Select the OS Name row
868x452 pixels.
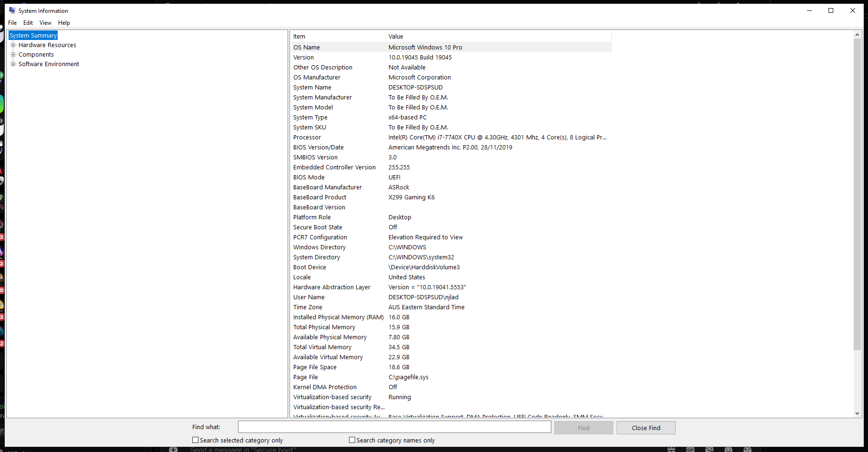(452, 47)
